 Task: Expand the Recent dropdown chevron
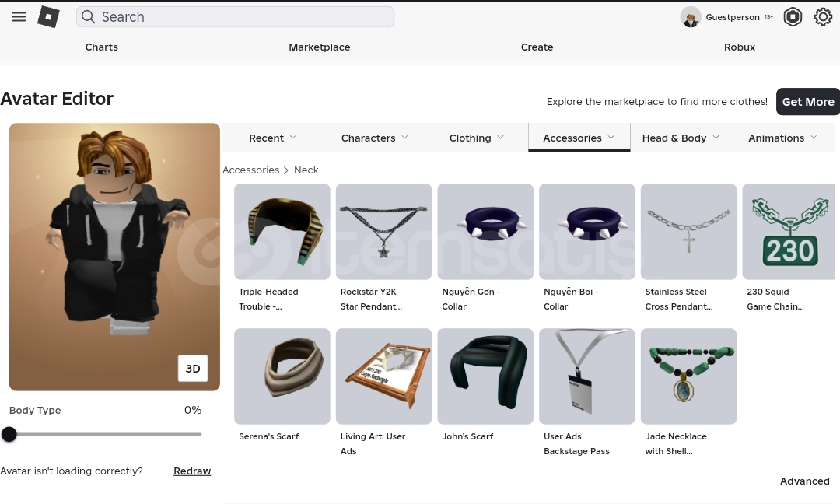[x=293, y=137]
